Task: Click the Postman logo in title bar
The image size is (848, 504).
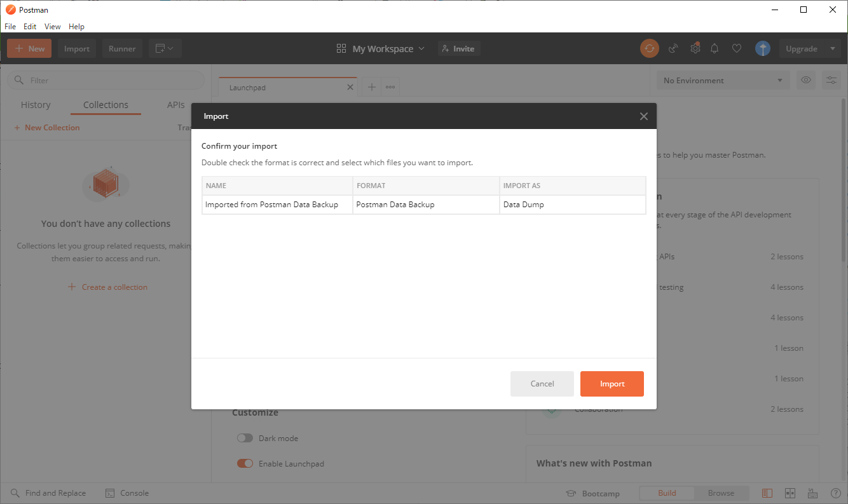Action: point(10,10)
